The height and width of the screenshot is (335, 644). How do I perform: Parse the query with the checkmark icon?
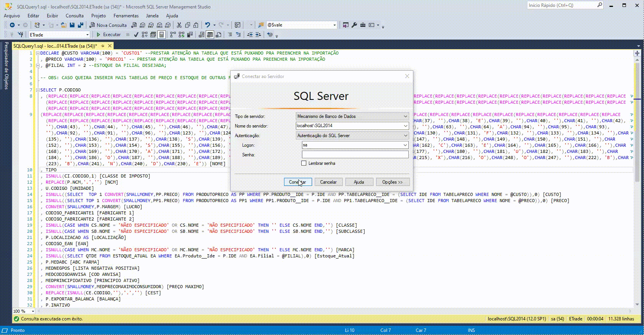pyautogui.click(x=136, y=35)
